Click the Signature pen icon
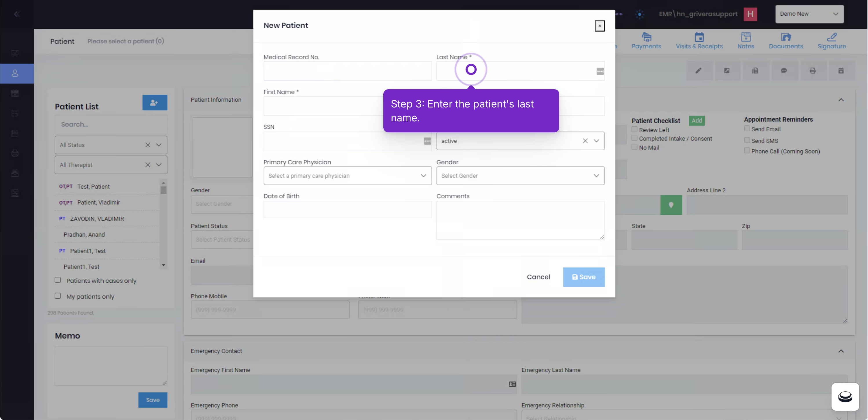This screenshot has width=868, height=420. click(x=831, y=37)
